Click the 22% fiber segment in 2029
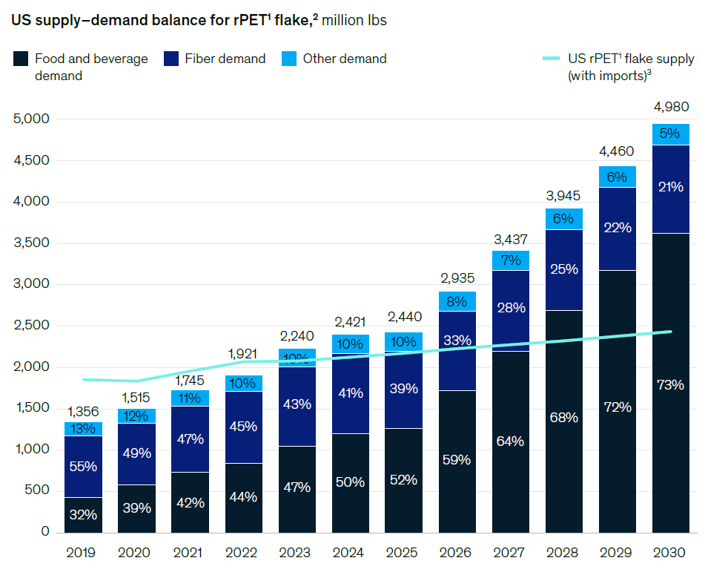 pyautogui.click(x=618, y=229)
